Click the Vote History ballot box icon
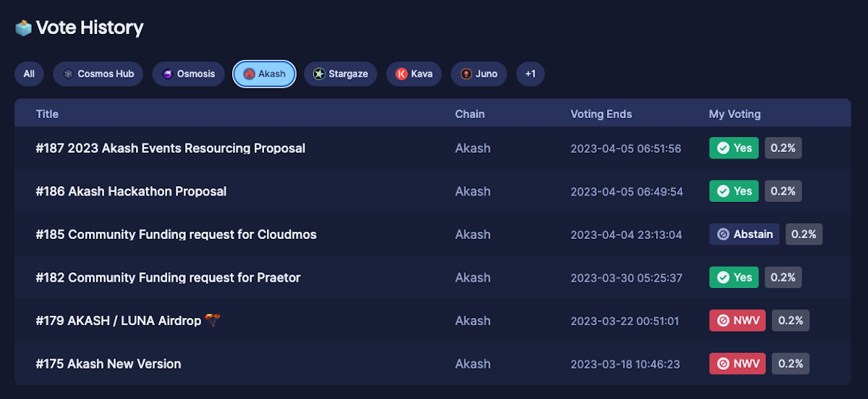The width and height of the screenshot is (868, 399). pyautogui.click(x=24, y=28)
